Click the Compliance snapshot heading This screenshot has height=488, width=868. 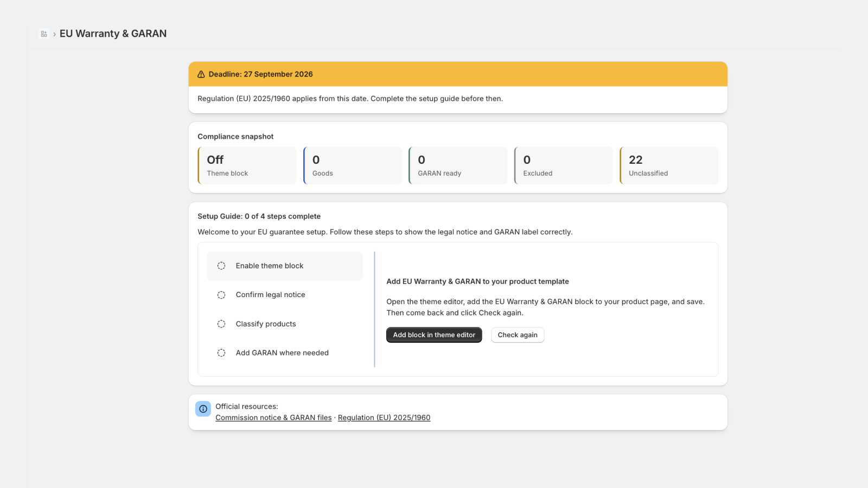235,137
